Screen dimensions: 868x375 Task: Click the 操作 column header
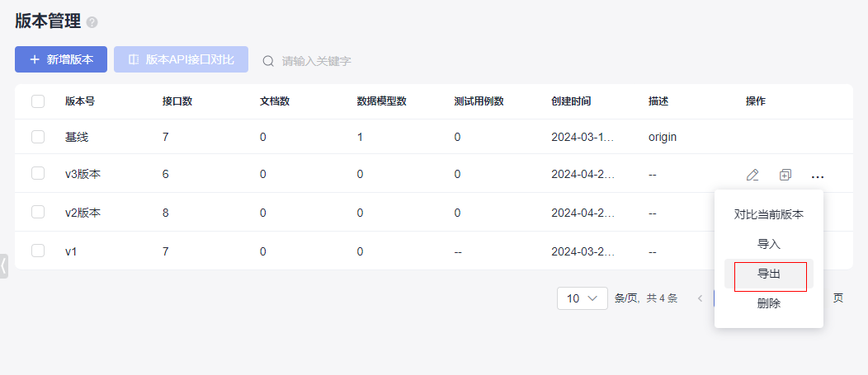pos(756,101)
